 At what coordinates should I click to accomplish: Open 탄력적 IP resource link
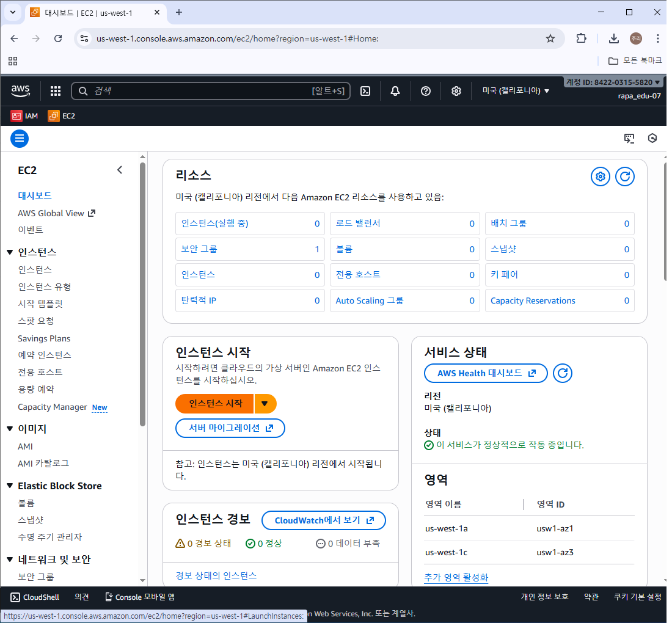point(199,301)
